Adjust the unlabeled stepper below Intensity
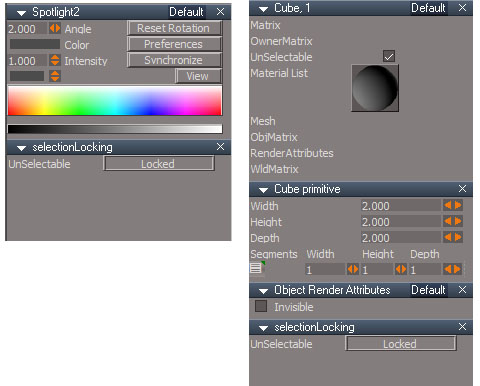 pos(55,76)
